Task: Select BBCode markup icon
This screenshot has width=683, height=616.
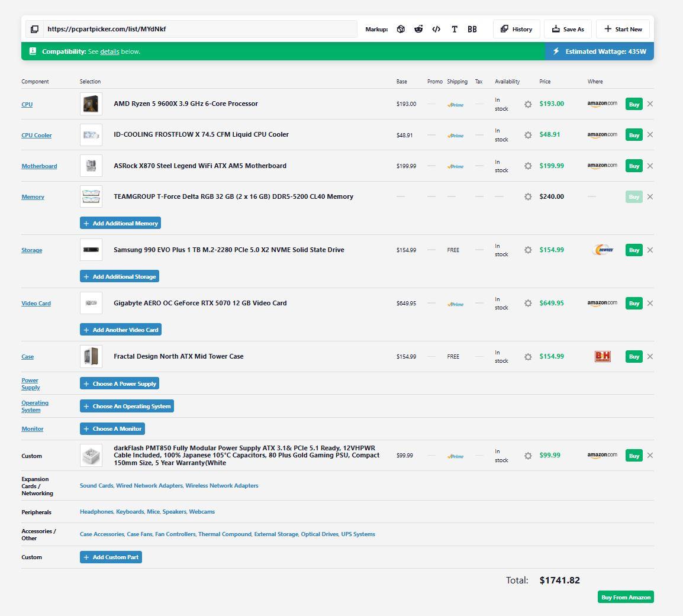Action: click(472, 29)
